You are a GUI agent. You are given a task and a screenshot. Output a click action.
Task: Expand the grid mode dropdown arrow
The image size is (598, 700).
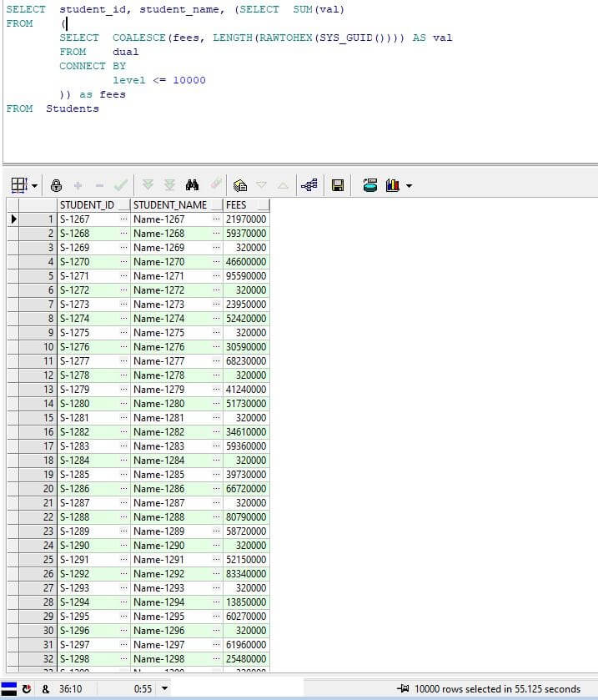(34, 185)
